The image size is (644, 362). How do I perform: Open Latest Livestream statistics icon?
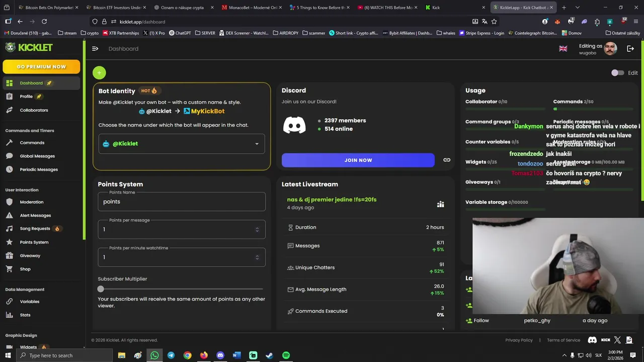440,204
